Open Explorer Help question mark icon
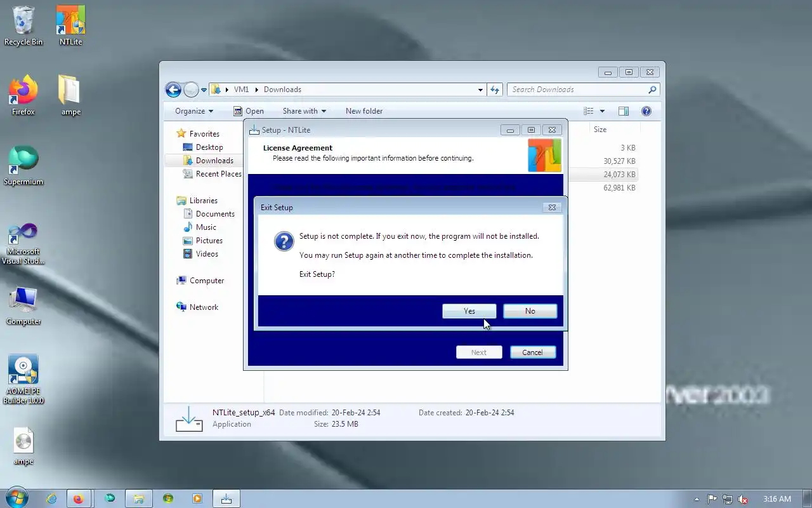The width and height of the screenshot is (812, 508). (646, 111)
